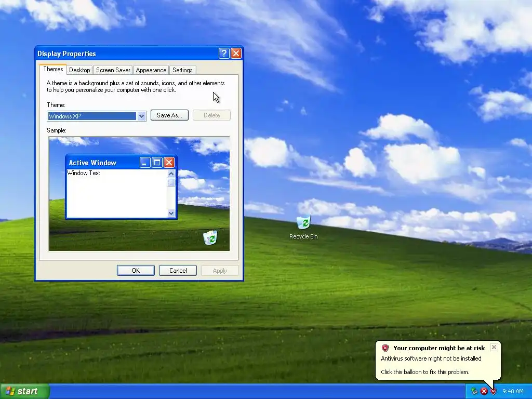
Task: Click the greyed-out Delete button
Action: (212, 115)
